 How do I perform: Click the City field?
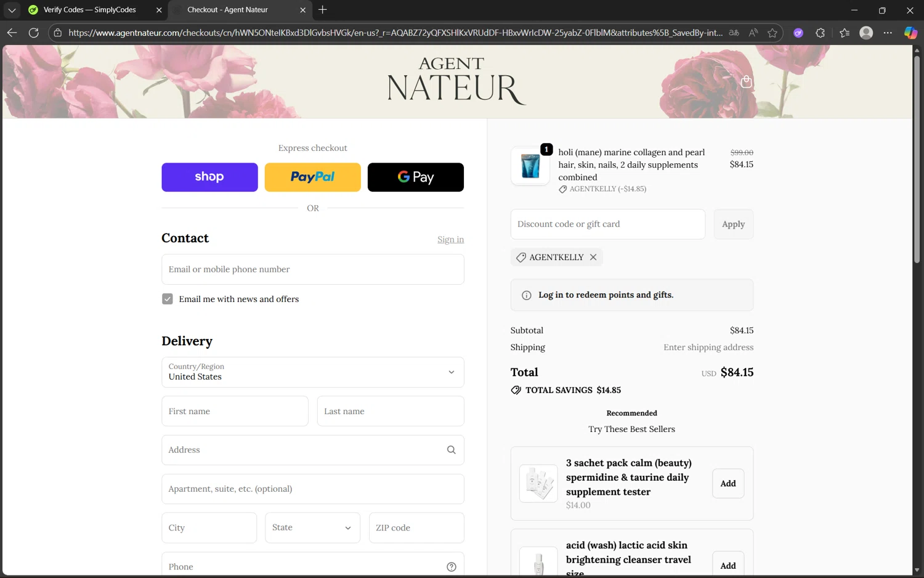point(209,527)
